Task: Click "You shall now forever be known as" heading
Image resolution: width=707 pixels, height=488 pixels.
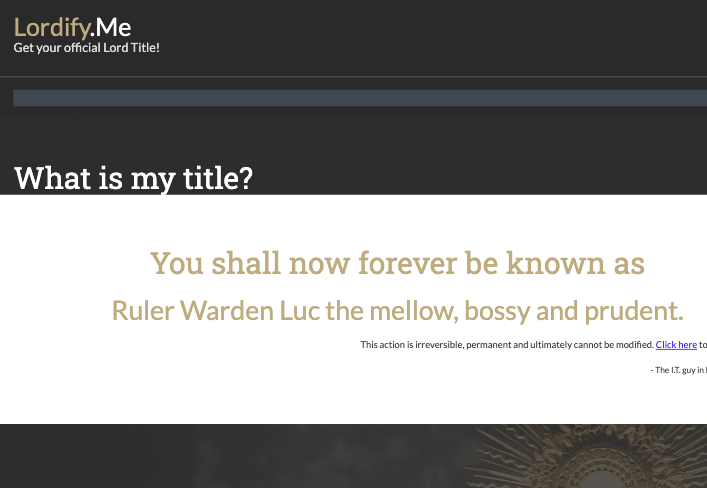Action: pyautogui.click(x=397, y=264)
